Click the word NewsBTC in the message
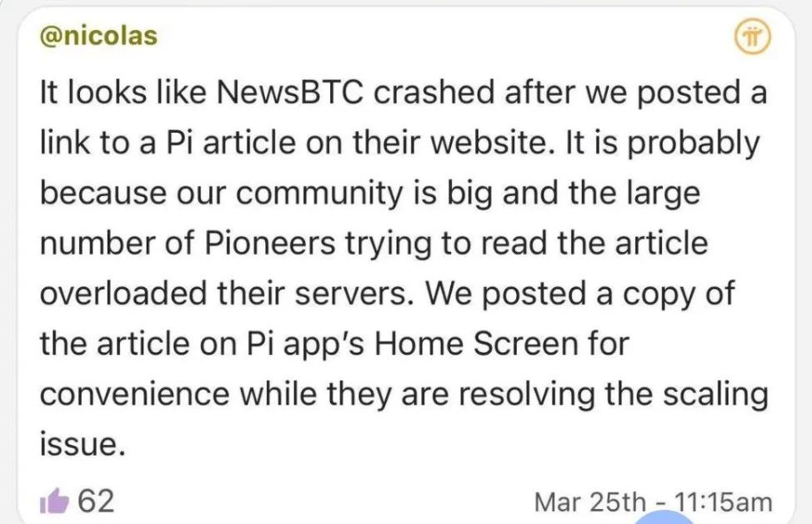Screen dimensions: 812x524 pyautogui.click(x=290, y=93)
